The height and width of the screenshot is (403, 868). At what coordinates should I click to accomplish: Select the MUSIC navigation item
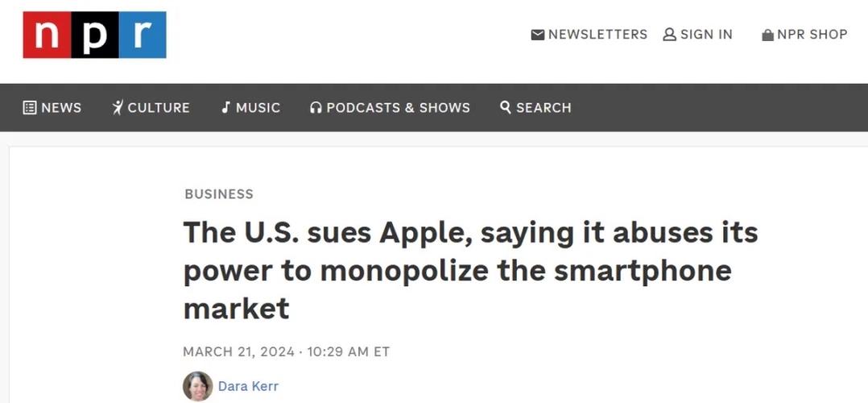[250, 107]
